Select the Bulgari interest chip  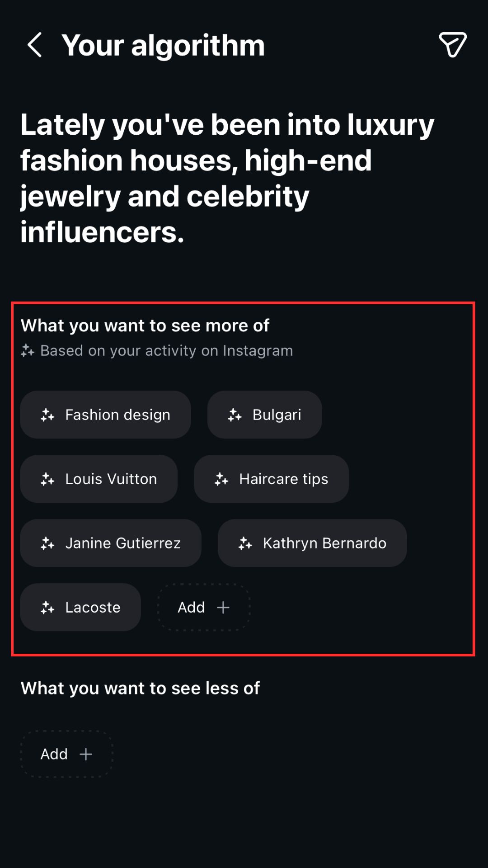coord(277,415)
